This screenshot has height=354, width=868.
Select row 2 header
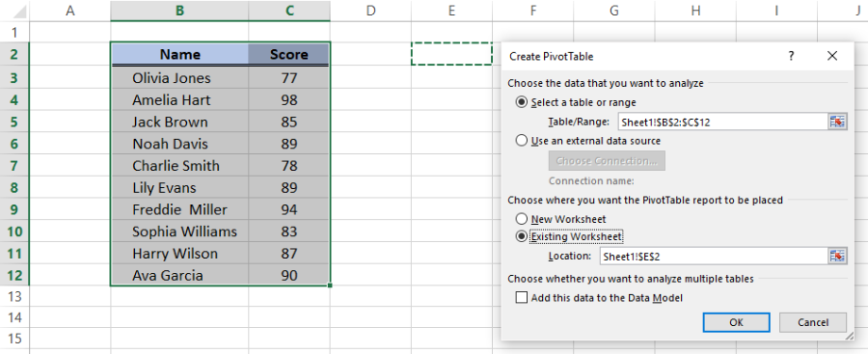(14, 54)
